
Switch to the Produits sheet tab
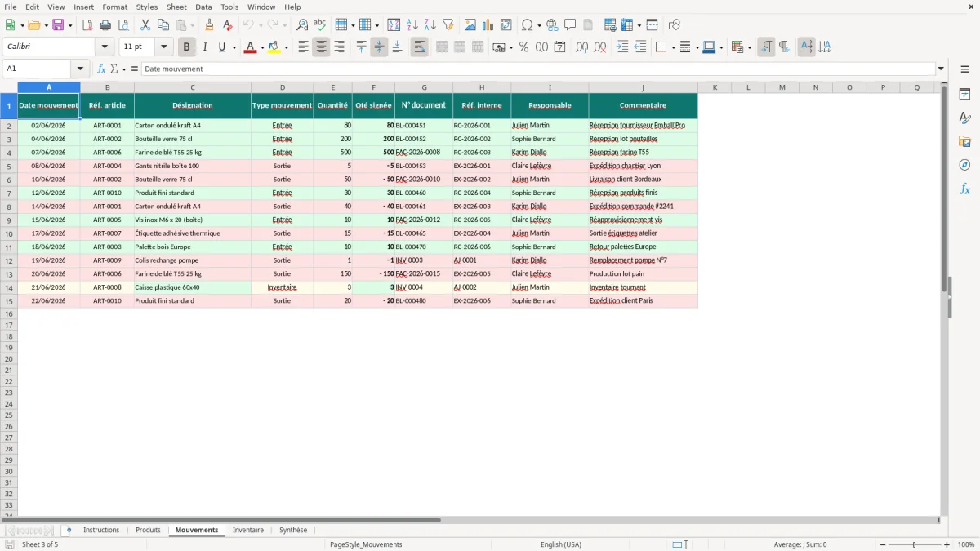coord(148,531)
